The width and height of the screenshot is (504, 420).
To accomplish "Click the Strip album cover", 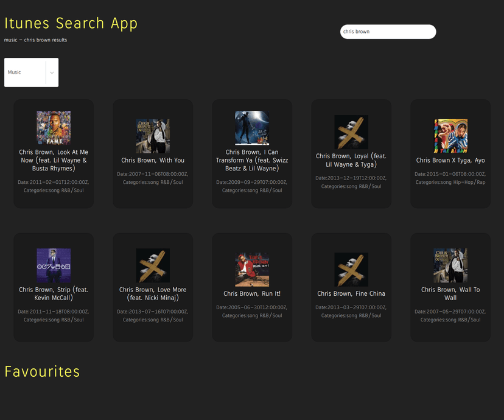I will [x=54, y=265].
